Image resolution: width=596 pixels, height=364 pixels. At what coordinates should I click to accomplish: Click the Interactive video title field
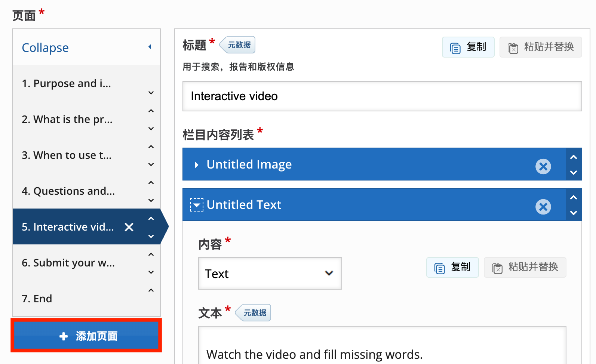(382, 96)
